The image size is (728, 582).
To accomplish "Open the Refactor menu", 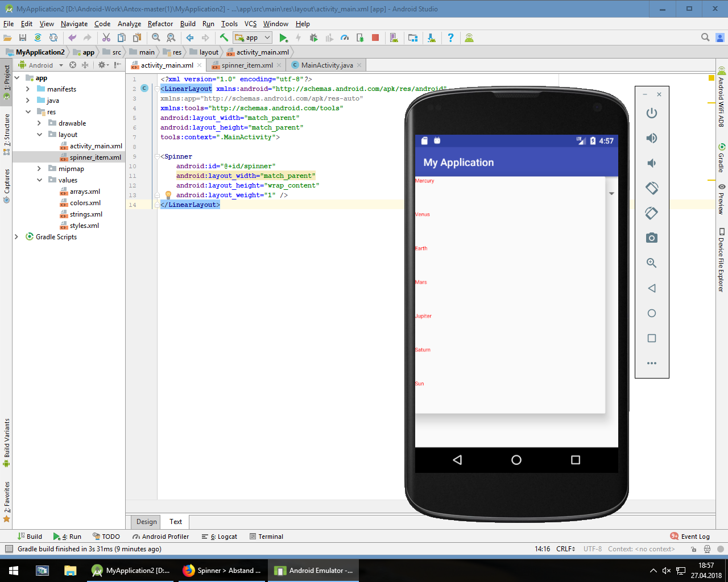I will coord(160,24).
